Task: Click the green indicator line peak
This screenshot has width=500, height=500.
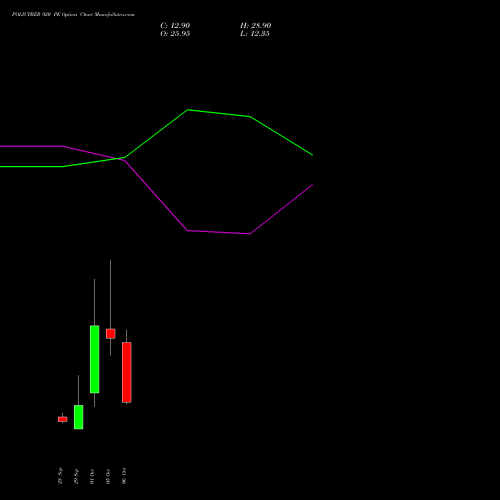Action: (188, 110)
